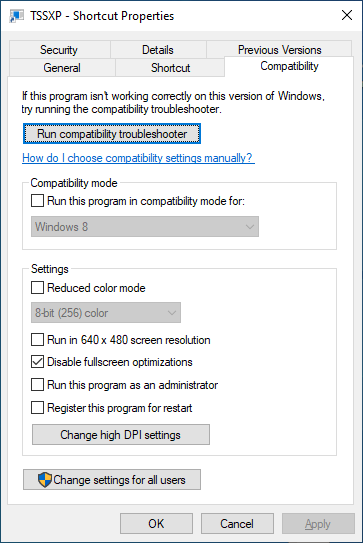
Task: Open the Windows 8 compatibility dropdown
Action: (145, 227)
